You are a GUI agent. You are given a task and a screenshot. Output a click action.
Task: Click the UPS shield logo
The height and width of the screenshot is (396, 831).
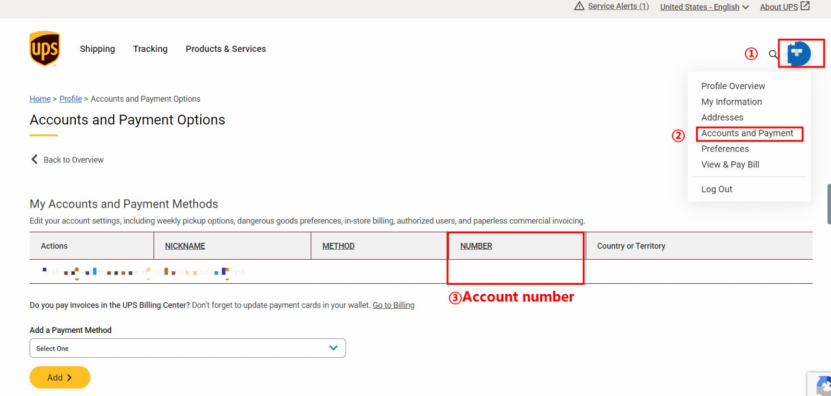tap(45, 49)
